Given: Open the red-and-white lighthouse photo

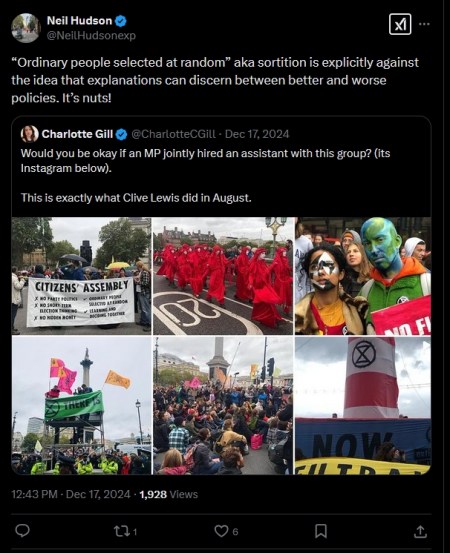Looking at the screenshot, I should point(363,406).
